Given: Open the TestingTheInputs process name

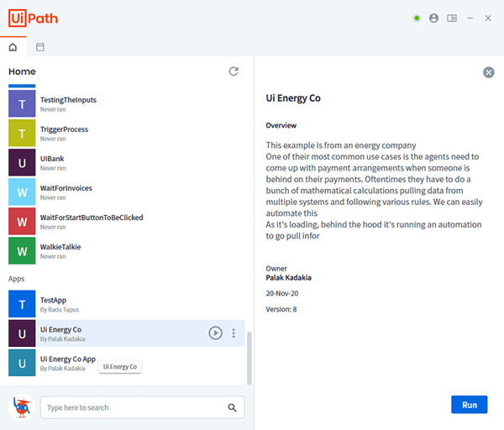Looking at the screenshot, I should (x=68, y=100).
